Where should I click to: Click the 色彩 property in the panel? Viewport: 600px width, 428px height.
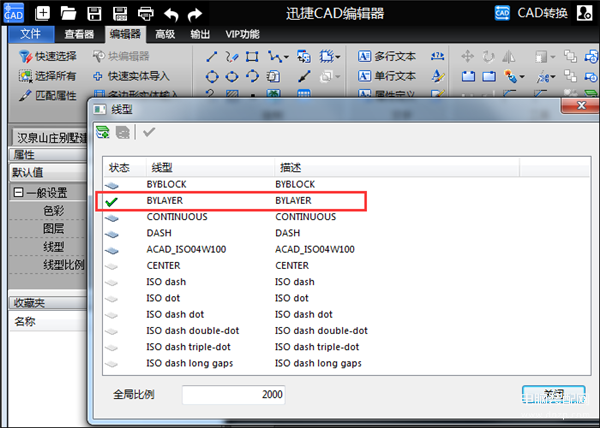click(53, 211)
